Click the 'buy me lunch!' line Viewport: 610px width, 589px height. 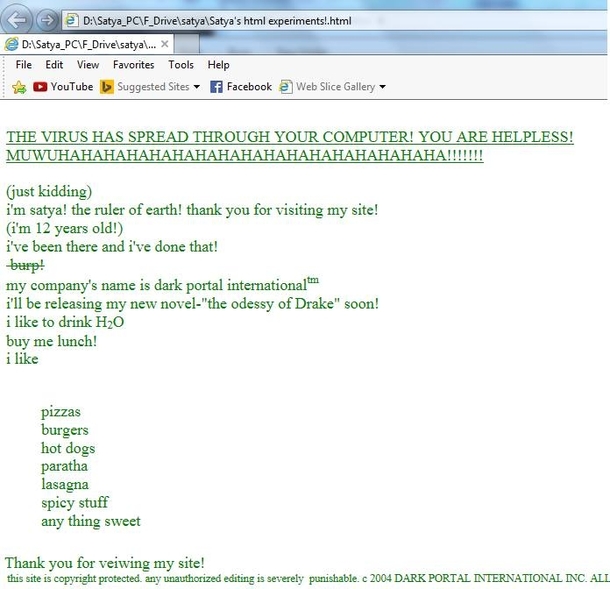(51, 341)
